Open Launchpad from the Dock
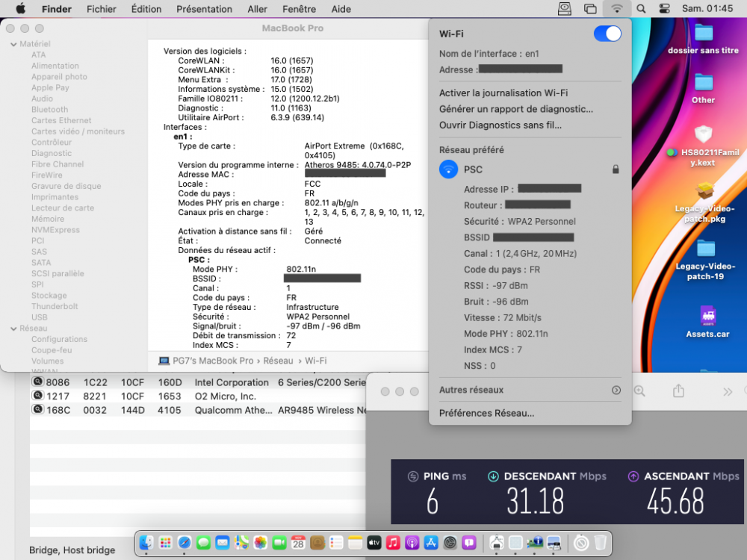747x560 pixels. tap(165, 542)
